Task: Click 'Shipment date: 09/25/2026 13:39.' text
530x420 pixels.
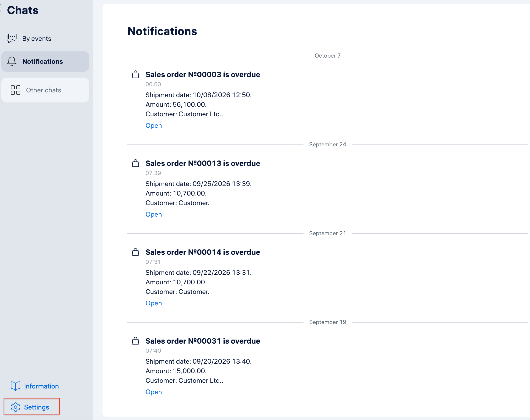Action: [199, 184]
